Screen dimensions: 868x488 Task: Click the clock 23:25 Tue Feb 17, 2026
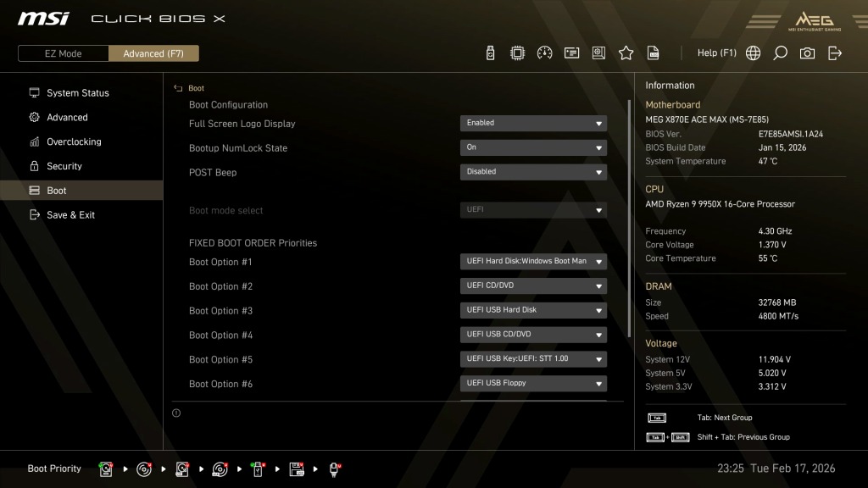pyautogui.click(x=776, y=468)
